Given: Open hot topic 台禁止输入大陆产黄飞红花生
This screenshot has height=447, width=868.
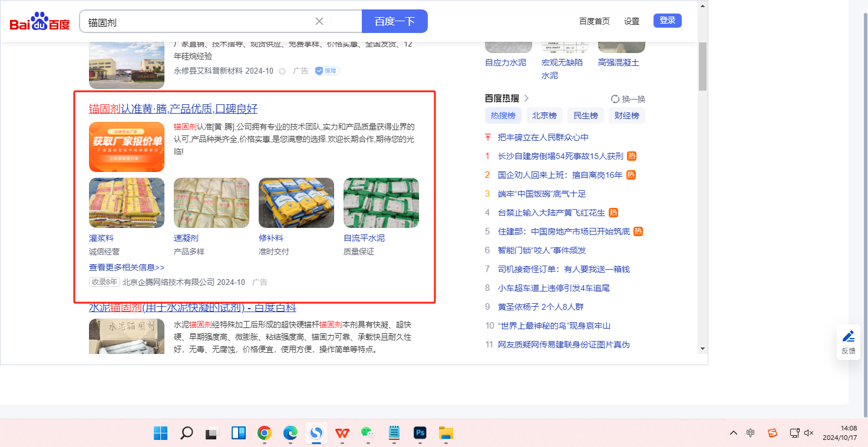Looking at the screenshot, I should 552,213.
